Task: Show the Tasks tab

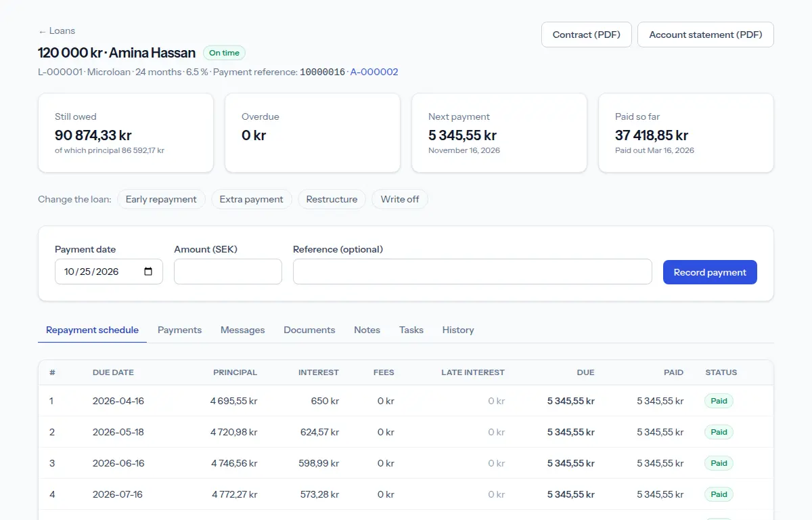Action: [411, 330]
